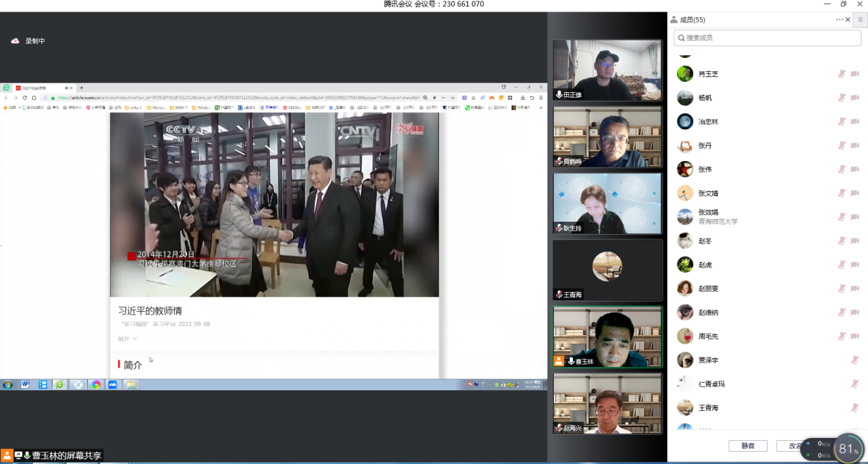
Task: Click the members person icon in panel header
Action: 674,20
